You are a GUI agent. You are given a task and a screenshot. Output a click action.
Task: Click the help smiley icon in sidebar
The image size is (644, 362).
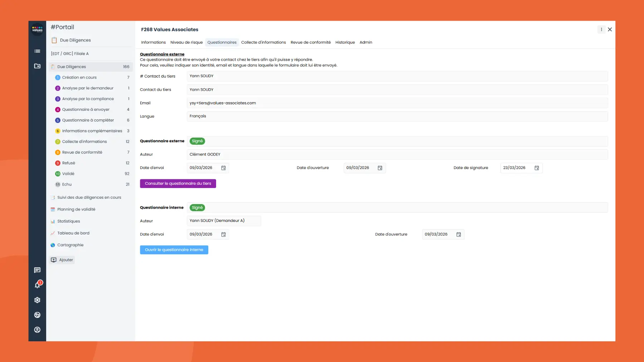tap(37, 315)
